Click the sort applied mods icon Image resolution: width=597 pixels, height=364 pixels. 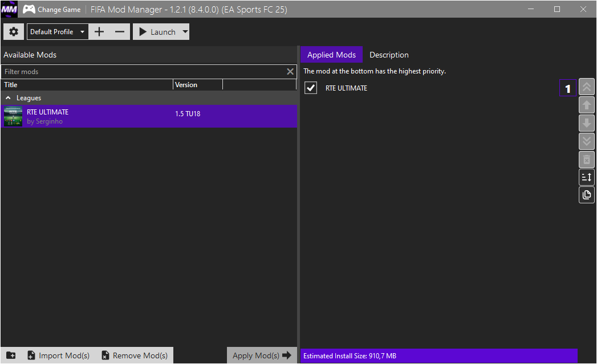587,177
